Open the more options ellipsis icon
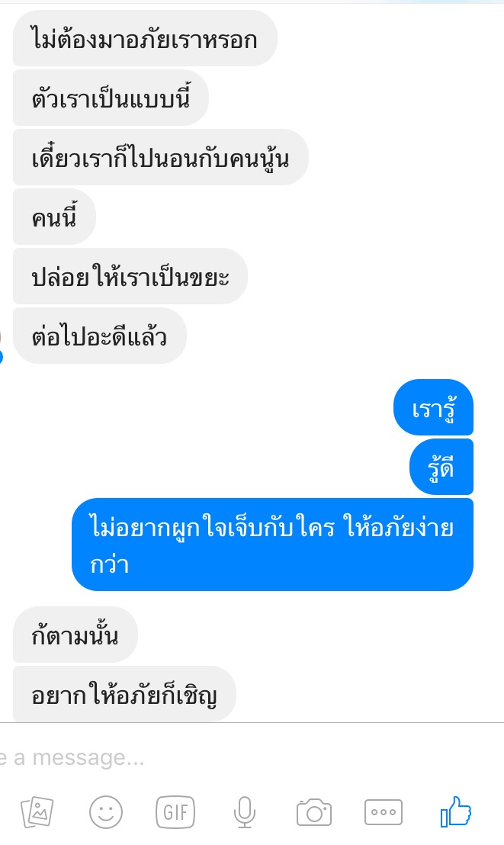The image size is (504, 845). pos(384,812)
